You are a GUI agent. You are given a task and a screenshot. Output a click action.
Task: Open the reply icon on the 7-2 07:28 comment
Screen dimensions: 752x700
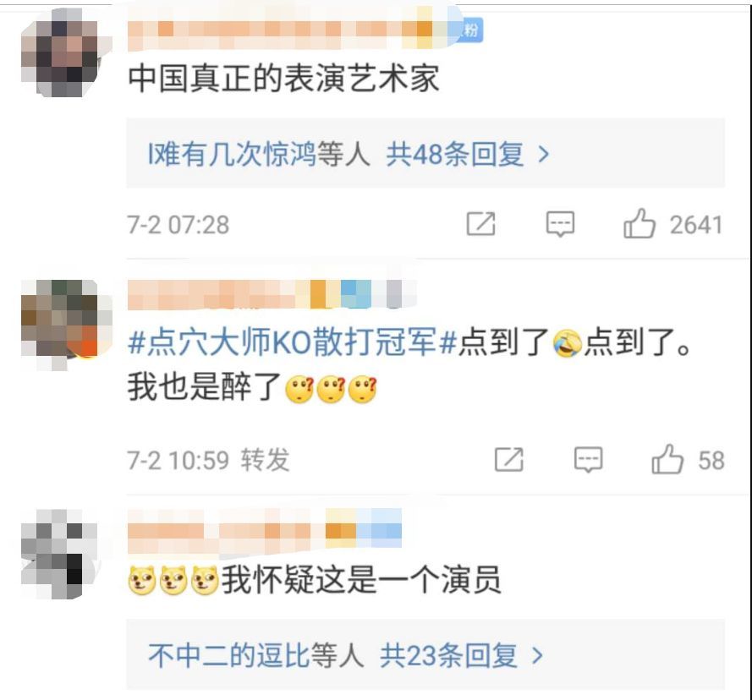coord(560,223)
